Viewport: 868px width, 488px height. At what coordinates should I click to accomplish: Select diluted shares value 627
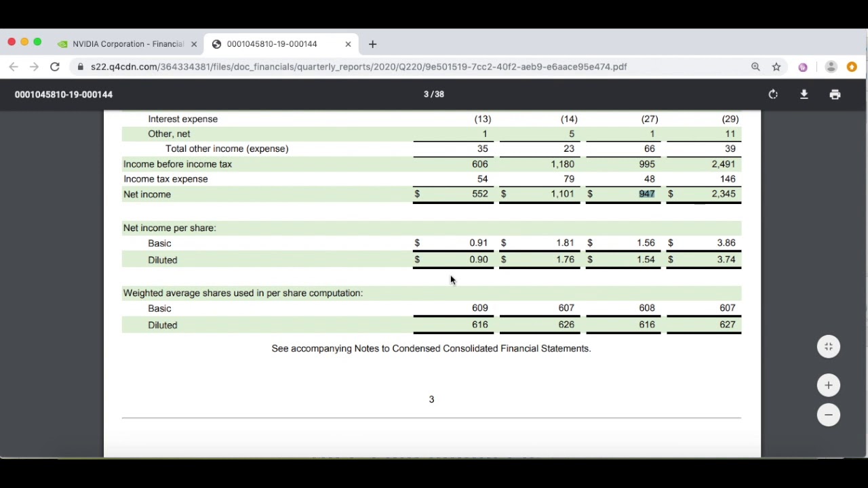click(x=728, y=325)
